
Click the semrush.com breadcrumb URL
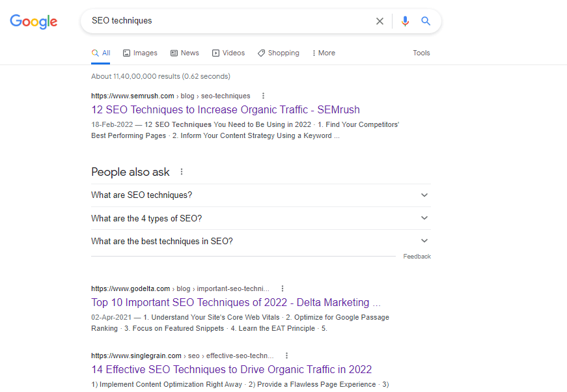[171, 96]
